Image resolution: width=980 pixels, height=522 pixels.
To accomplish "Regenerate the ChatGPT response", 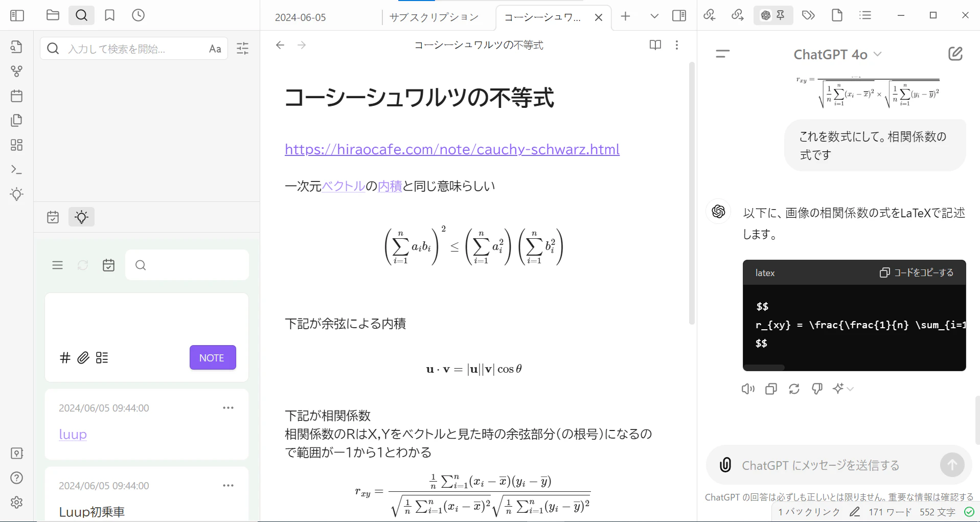I will tap(794, 389).
